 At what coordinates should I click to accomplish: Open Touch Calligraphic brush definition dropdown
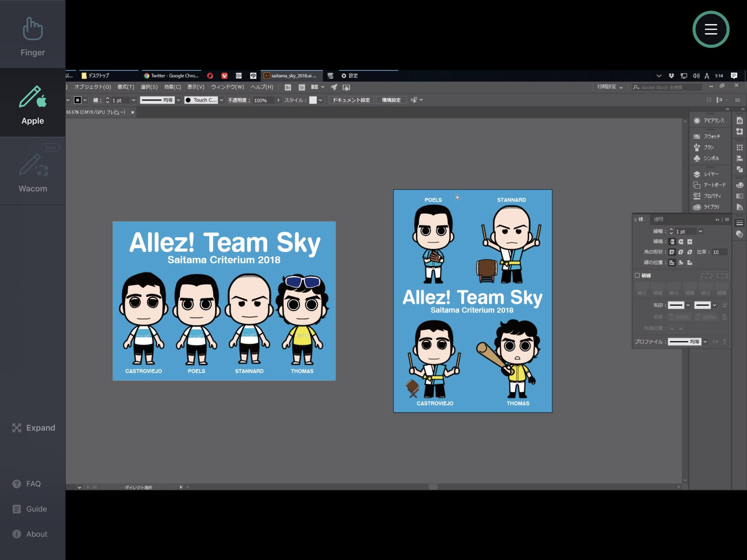click(x=221, y=100)
